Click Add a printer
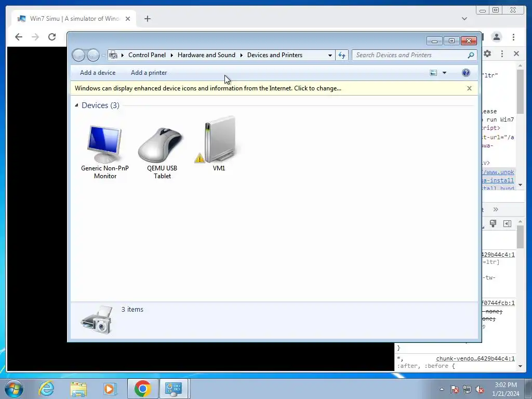Image resolution: width=532 pixels, height=399 pixels. click(149, 73)
